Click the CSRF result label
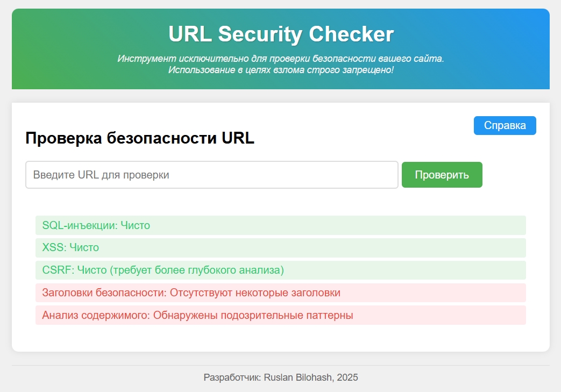Image resolution: width=561 pixels, height=392 pixels. coord(58,270)
